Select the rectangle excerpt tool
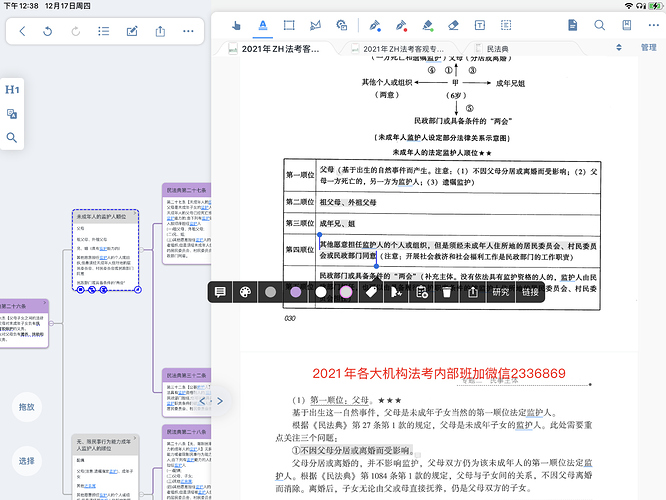Viewport: 666px width, 500px height. coord(289,25)
